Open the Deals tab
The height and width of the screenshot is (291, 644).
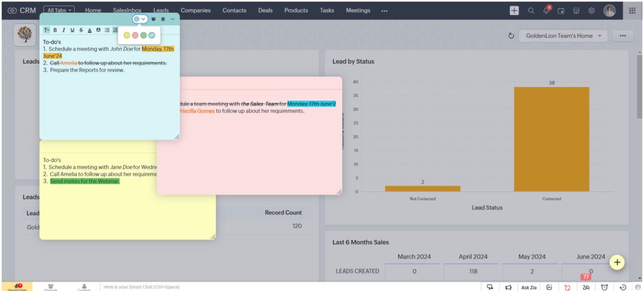point(265,10)
